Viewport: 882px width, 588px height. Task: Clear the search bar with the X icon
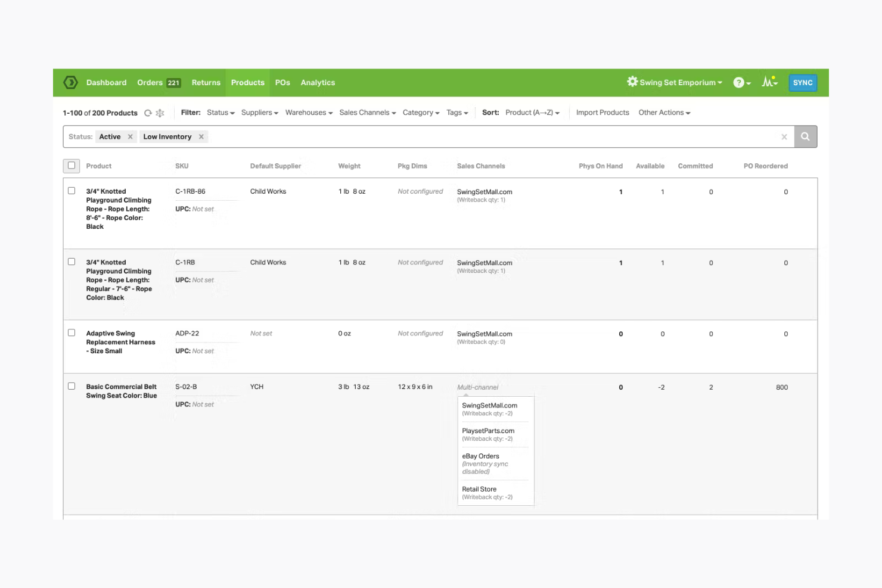pyautogui.click(x=784, y=136)
